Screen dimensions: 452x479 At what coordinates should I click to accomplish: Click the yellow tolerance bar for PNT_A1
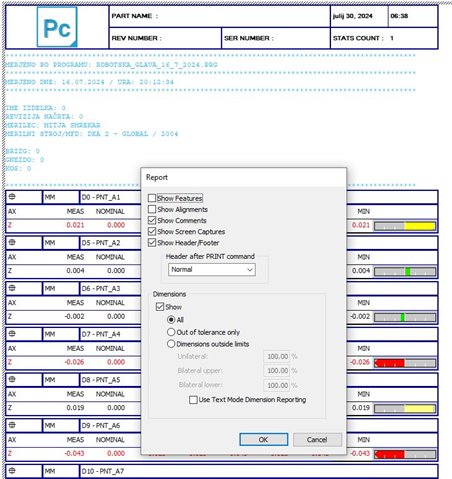pos(420,226)
